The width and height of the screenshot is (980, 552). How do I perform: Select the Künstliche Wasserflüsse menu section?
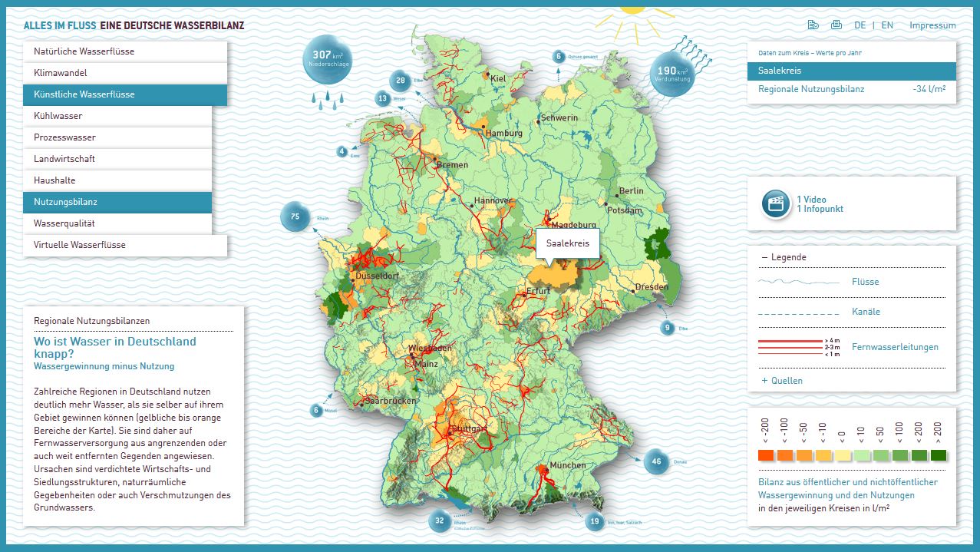click(125, 94)
